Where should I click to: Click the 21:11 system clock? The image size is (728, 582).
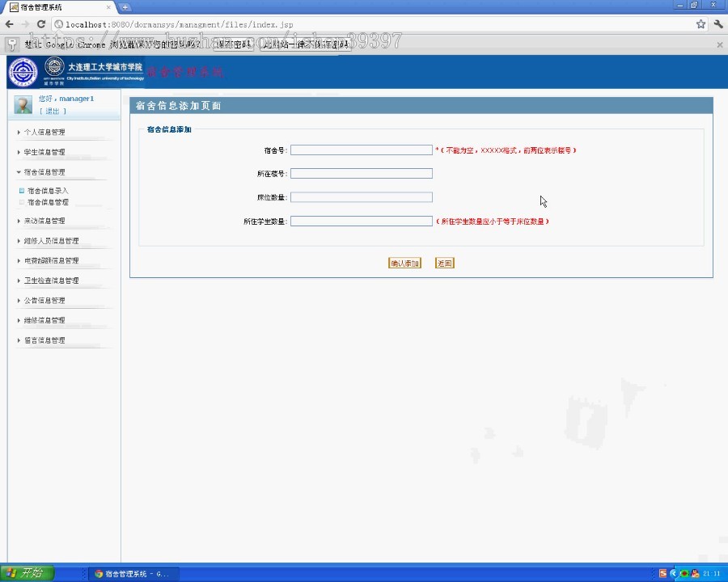711,574
